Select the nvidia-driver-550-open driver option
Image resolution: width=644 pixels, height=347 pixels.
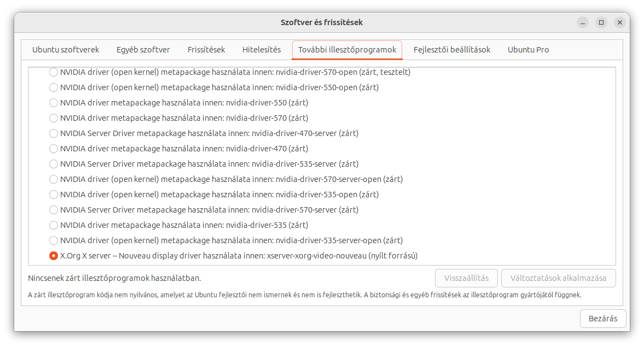(x=54, y=87)
